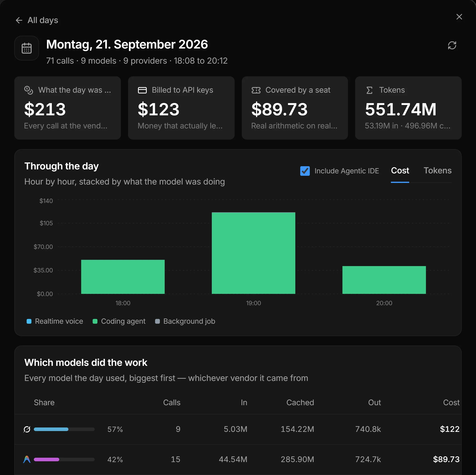The image size is (476, 475).
Task: Click the Cursor logo in the 57% row
Action: tap(27, 429)
